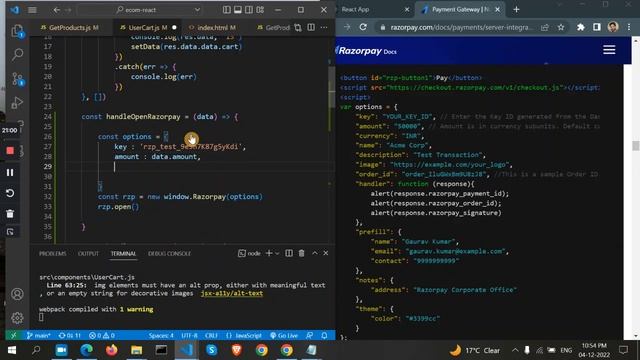The width and height of the screenshot is (640, 360).
Task: Switch to the PROBLEMS panel tab
Action: click(x=53, y=253)
